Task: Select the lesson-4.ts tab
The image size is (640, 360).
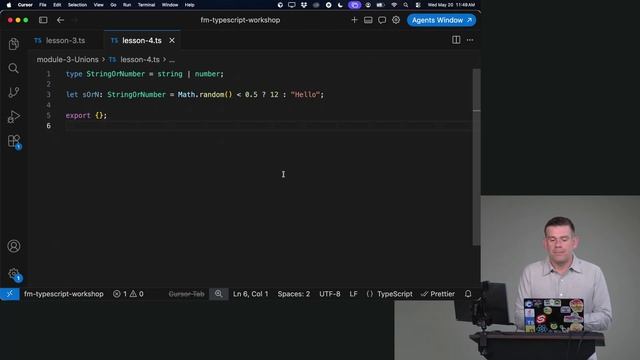Action: point(142,40)
